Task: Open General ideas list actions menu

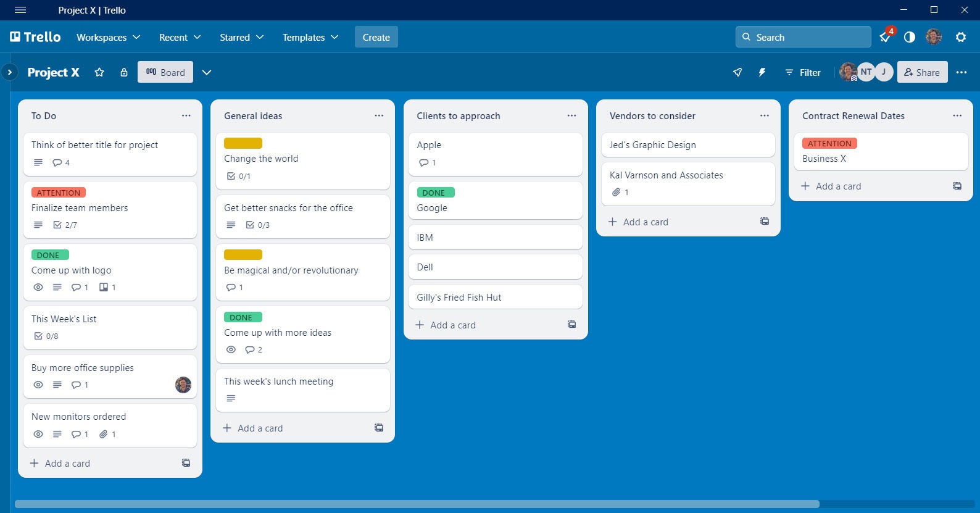Action: (x=379, y=115)
